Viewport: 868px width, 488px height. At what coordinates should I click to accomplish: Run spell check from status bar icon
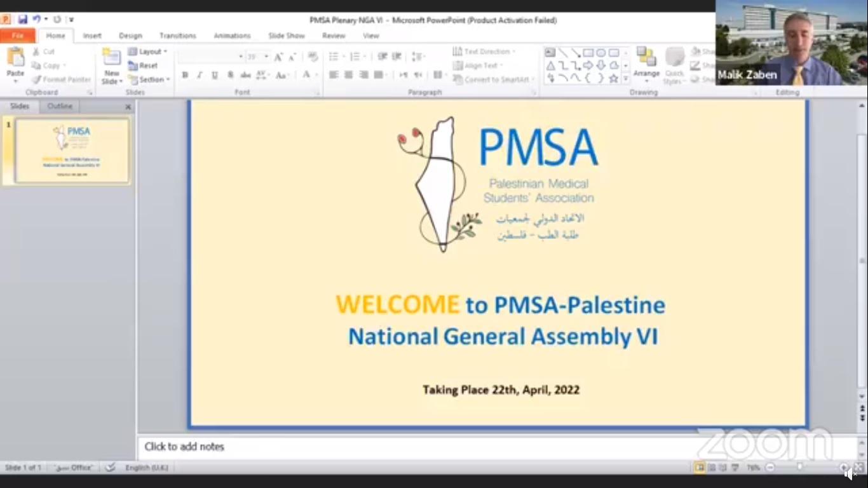click(x=110, y=468)
